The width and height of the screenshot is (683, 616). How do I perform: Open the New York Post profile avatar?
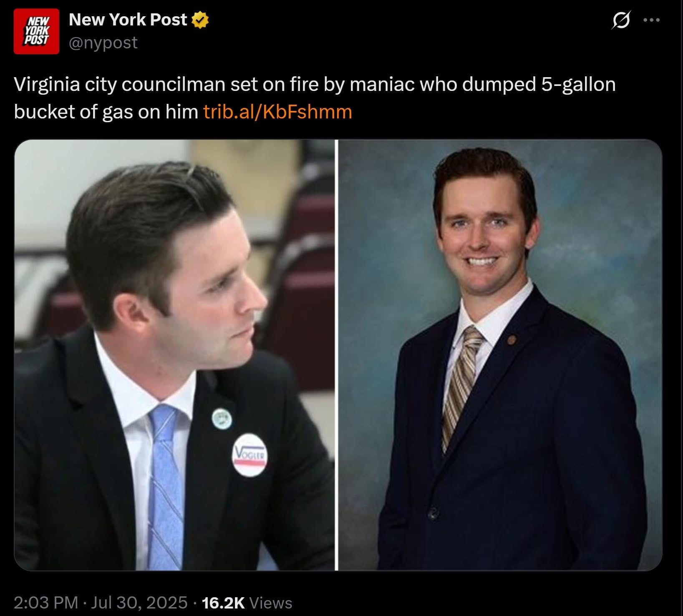pyautogui.click(x=36, y=31)
